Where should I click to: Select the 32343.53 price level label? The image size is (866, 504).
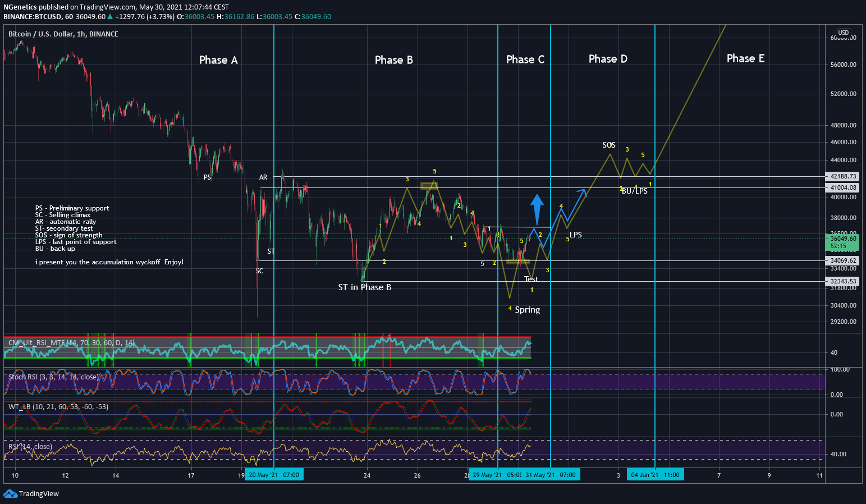click(x=843, y=281)
